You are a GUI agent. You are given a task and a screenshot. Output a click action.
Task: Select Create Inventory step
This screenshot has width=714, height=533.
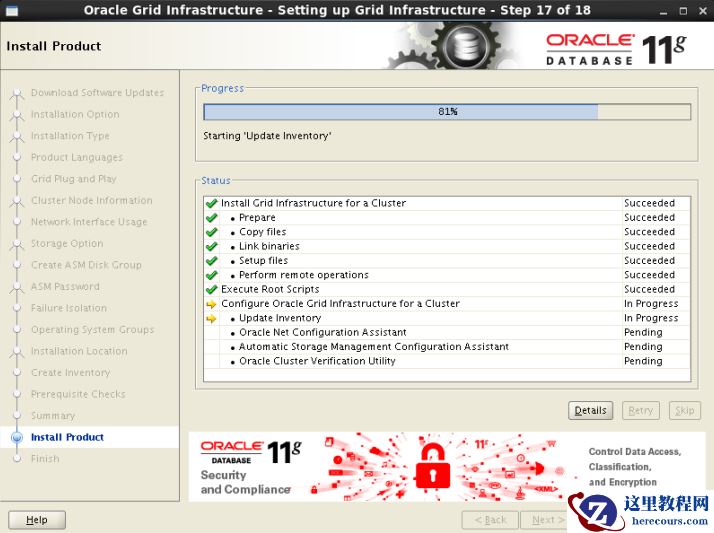point(70,373)
